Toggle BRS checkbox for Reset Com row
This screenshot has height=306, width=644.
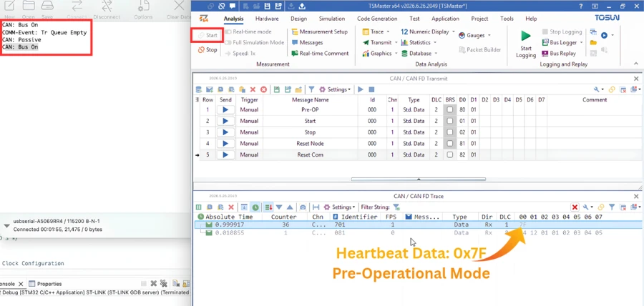click(450, 155)
